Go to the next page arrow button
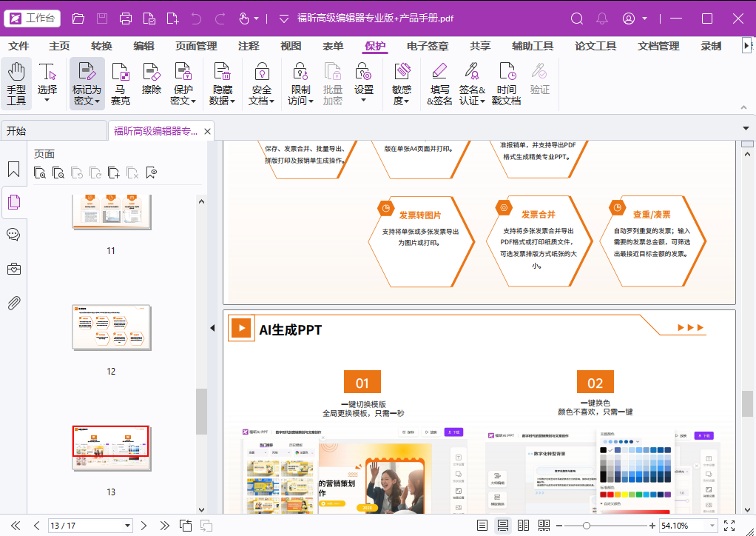The image size is (756, 536). pos(144,526)
